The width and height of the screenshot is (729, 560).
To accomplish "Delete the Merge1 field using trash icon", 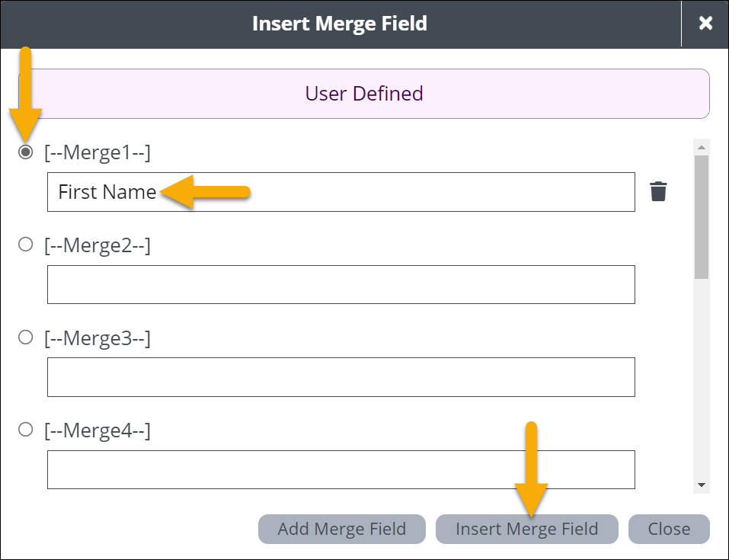I will coord(658,191).
